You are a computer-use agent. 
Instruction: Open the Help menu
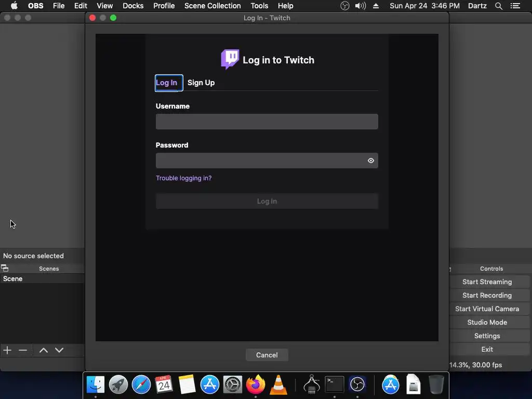pyautogui.click(x=285, y=6)
